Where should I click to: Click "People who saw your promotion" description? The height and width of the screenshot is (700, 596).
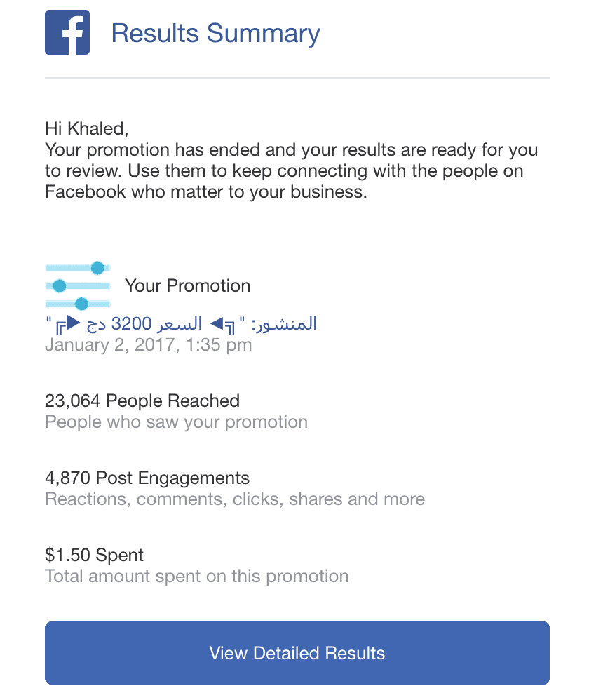176,422
